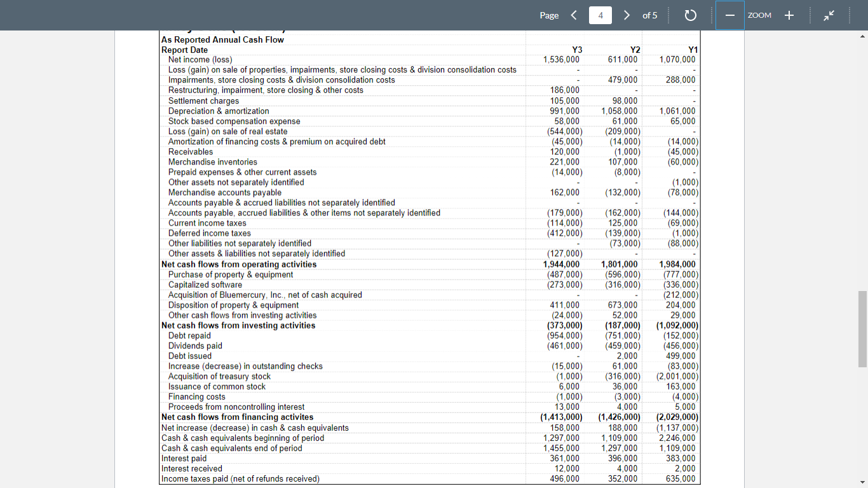Select 'Net cash flows from operating activities'
The height and width of the screenshot is (488, 868).
pyautogui.click(x=239, y=264)
